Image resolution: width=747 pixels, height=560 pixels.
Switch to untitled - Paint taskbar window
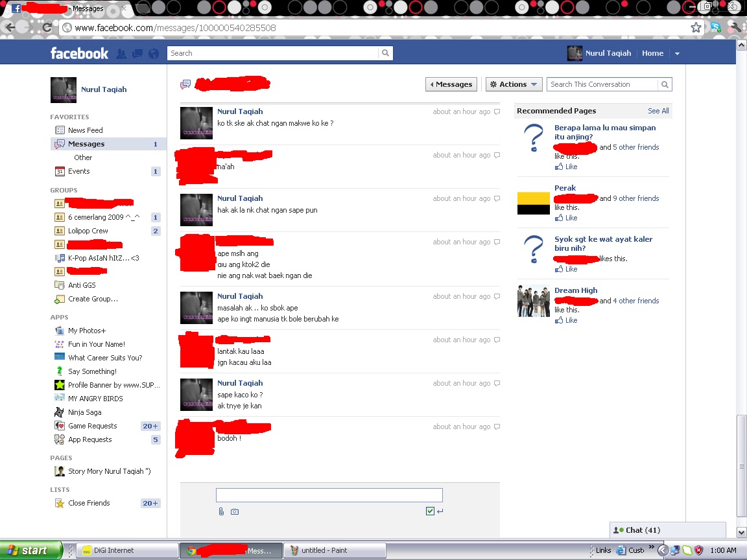(x=334, y=550)
